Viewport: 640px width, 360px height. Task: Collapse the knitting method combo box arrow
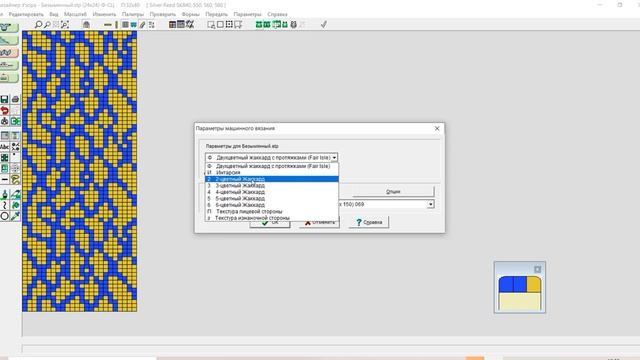pos(334,158)
